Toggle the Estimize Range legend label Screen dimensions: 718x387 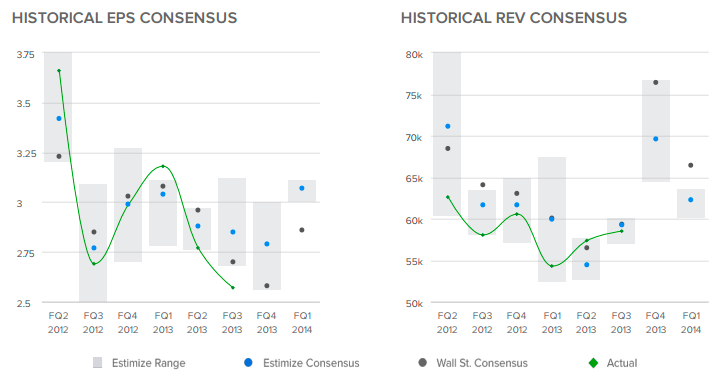click(x=149, y=363)
